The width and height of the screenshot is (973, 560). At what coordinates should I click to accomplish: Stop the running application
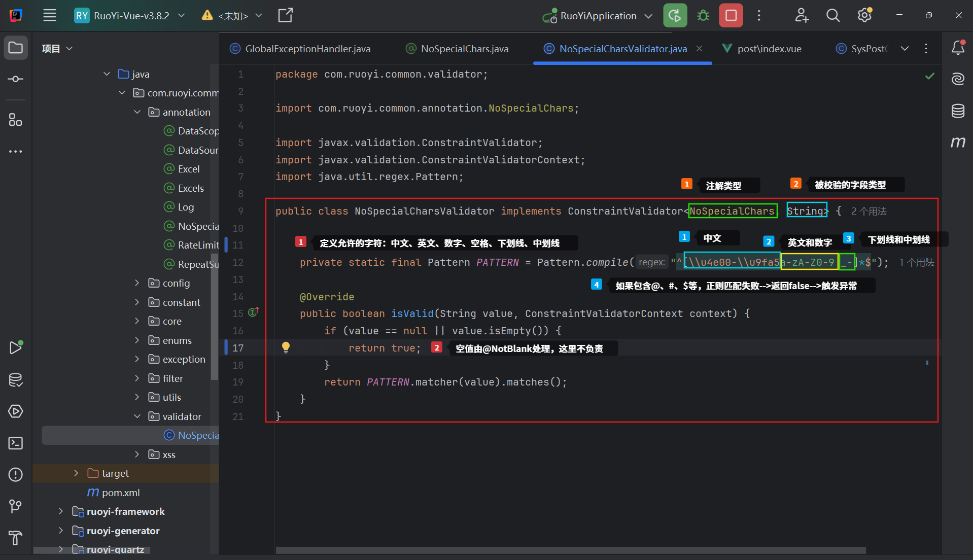point(731,15)
